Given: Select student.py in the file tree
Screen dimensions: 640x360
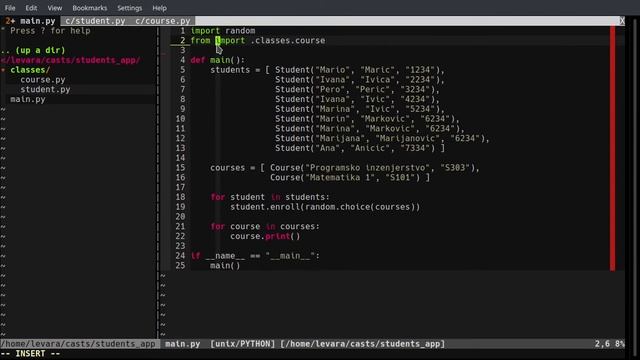Looking at the screenshot, I should point(45,89).
